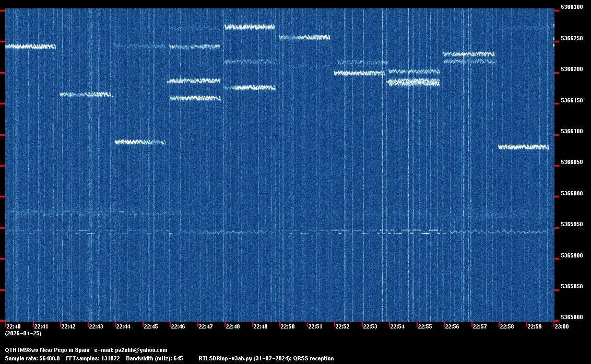
Task: Click the Sample rate 56400.0 text
Action: 32,358
